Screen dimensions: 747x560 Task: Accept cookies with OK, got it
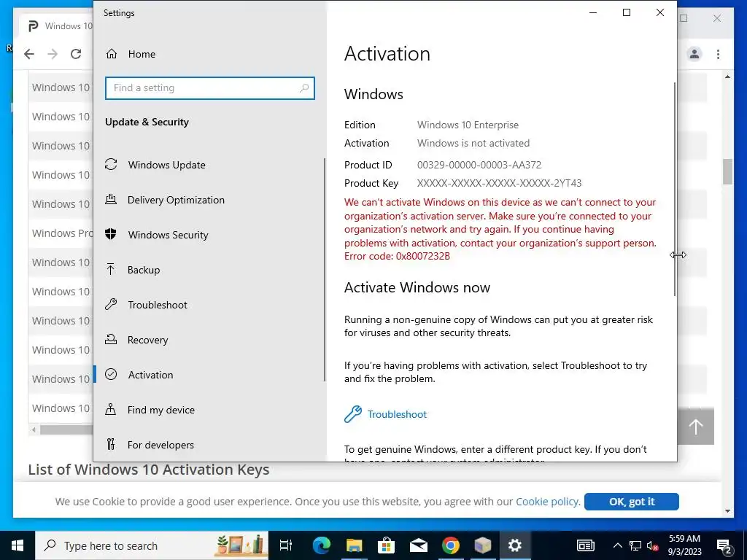631,502
